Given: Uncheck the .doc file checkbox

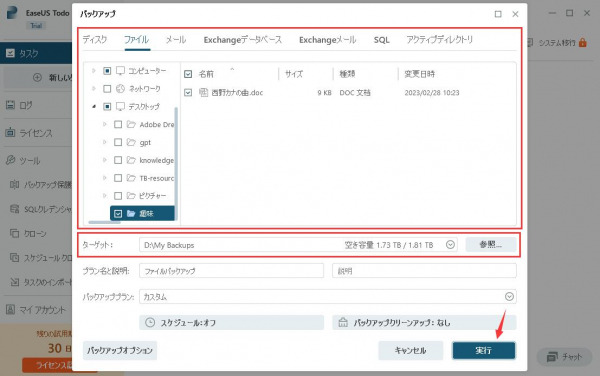Looking at the screenshot, I should (x=188, y=93).
